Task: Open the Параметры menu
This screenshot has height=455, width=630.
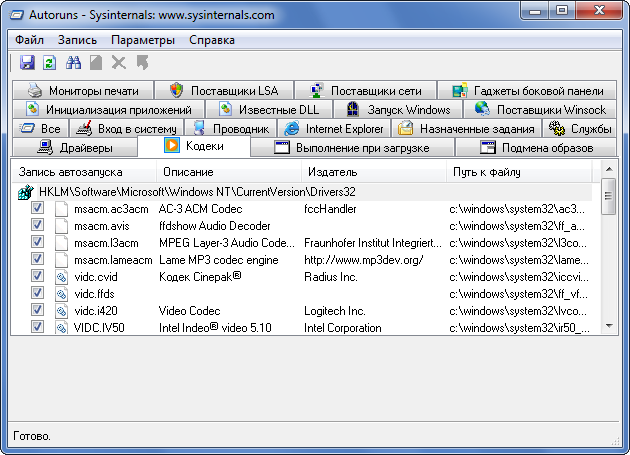Action: pos(143,40)
